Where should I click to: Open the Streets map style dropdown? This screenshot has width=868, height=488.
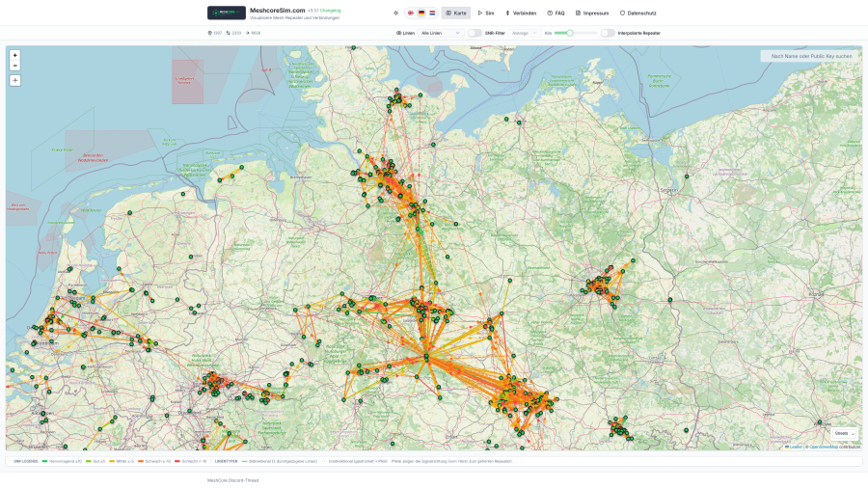tap(844, 433)
